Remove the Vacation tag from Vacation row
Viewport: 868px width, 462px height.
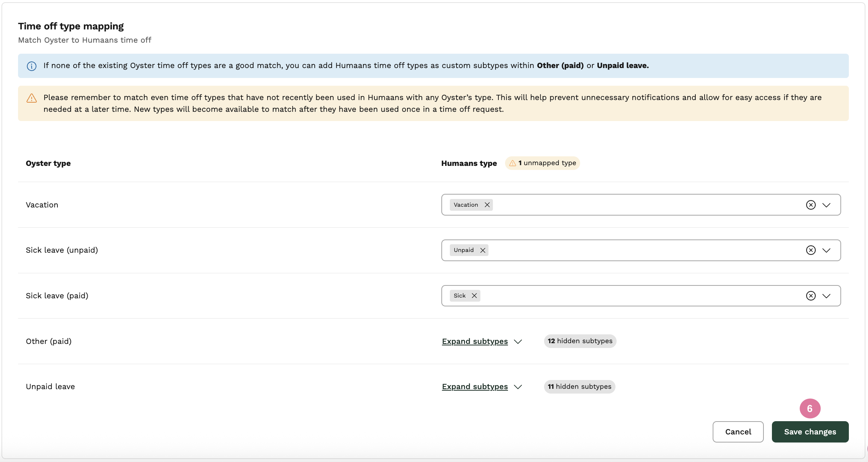tap(487, 205)
